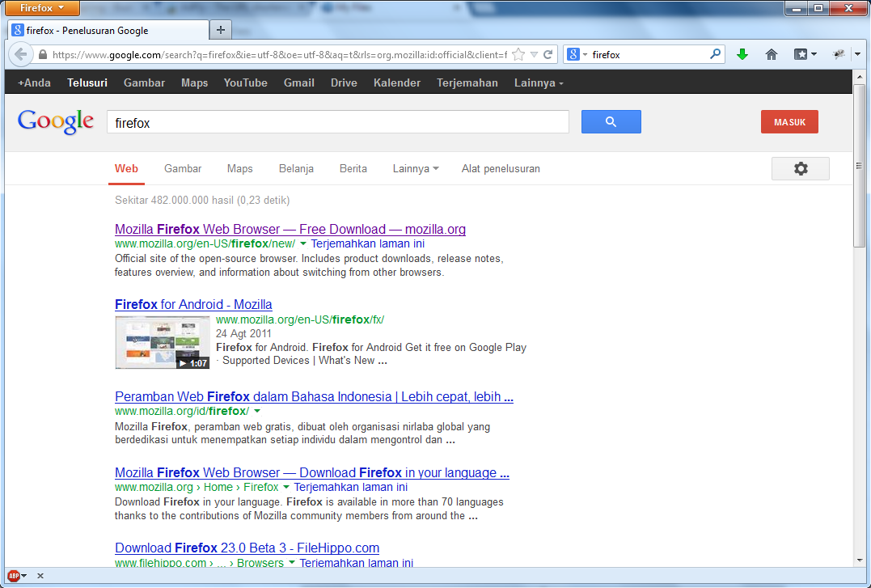Reload the current page
871x588 pixels.
pos(548,54)
